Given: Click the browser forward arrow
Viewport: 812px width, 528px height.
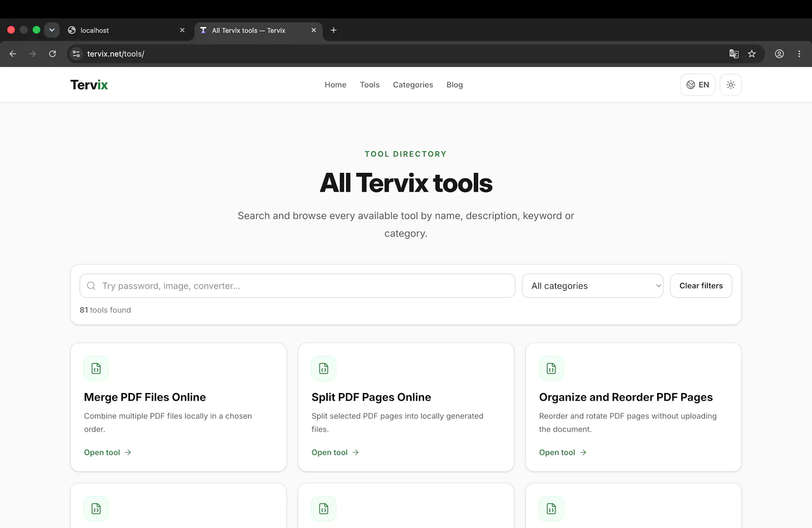Looking at the screenshot, I should coord(32,54).
